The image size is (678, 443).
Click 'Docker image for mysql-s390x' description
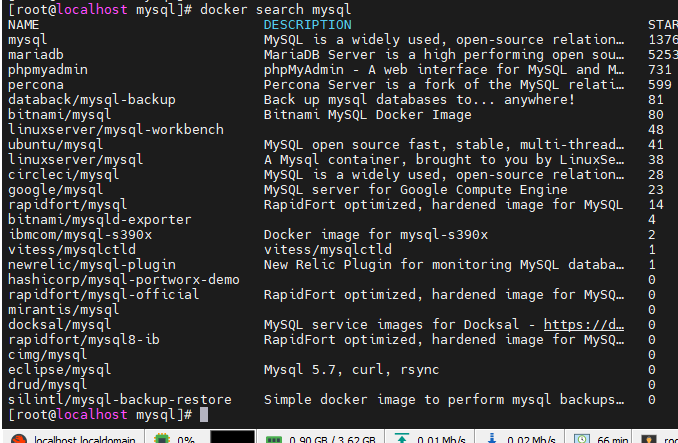coord(376,234)
